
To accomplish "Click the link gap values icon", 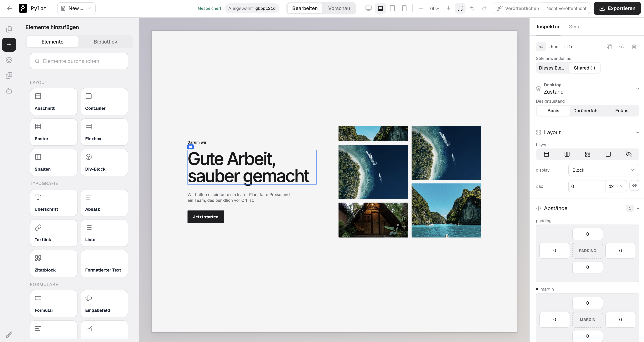I will click(x=635, y=185).
